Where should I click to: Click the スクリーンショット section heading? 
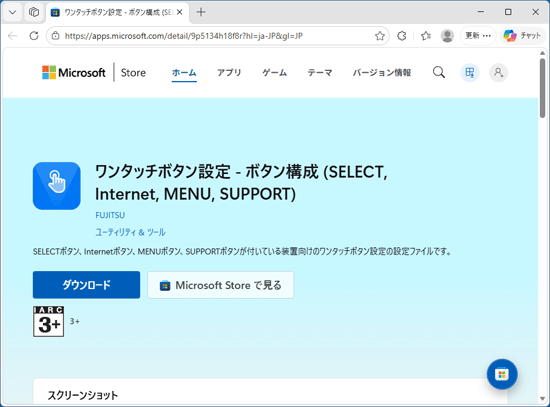83,395
